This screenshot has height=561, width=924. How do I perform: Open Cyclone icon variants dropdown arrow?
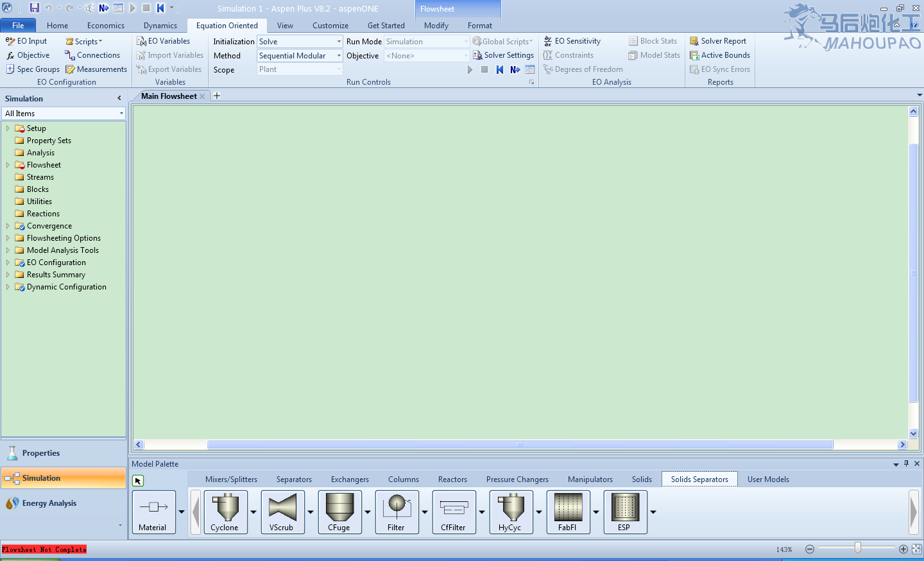[x=253, y=512]
